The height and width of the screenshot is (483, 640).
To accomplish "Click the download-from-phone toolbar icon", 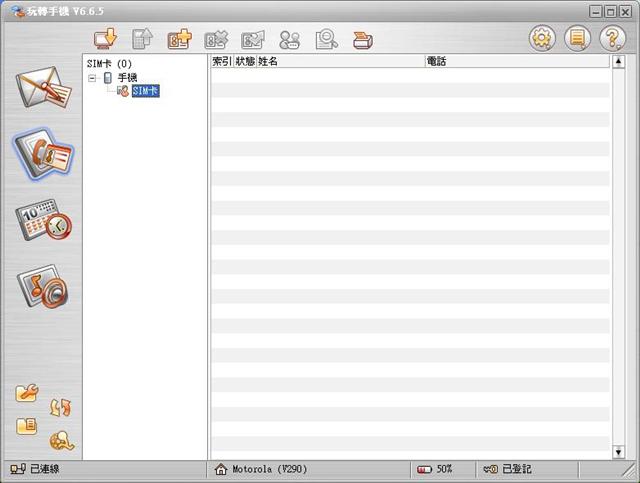I will tap(105, 40).
